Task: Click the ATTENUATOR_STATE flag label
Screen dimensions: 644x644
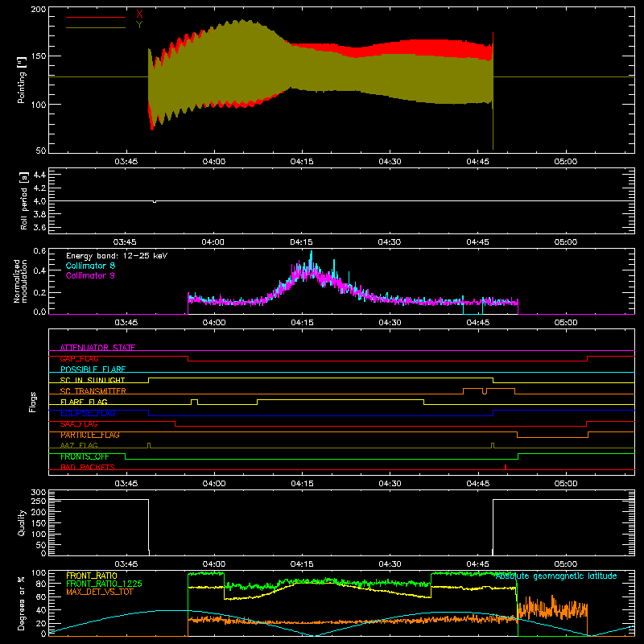Action: click(97, 348)
